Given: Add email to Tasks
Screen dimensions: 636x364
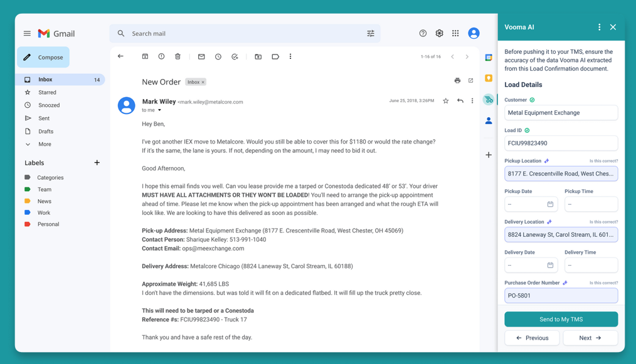Looking at the screenshot, I should [x=235, y=57].
